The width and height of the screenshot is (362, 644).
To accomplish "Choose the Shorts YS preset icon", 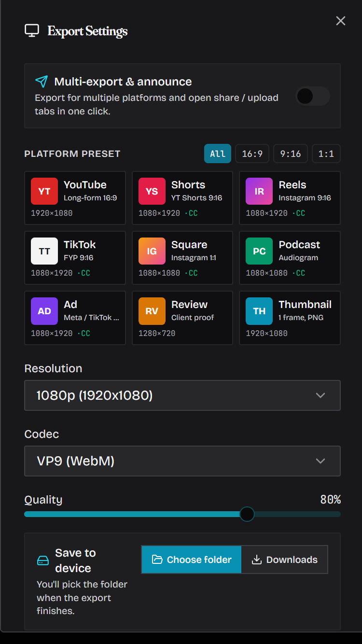I will [x=152, y=191].
